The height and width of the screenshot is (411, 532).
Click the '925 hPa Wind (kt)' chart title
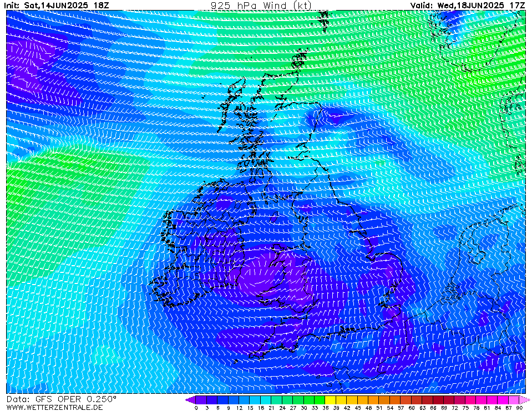[261, 5]
